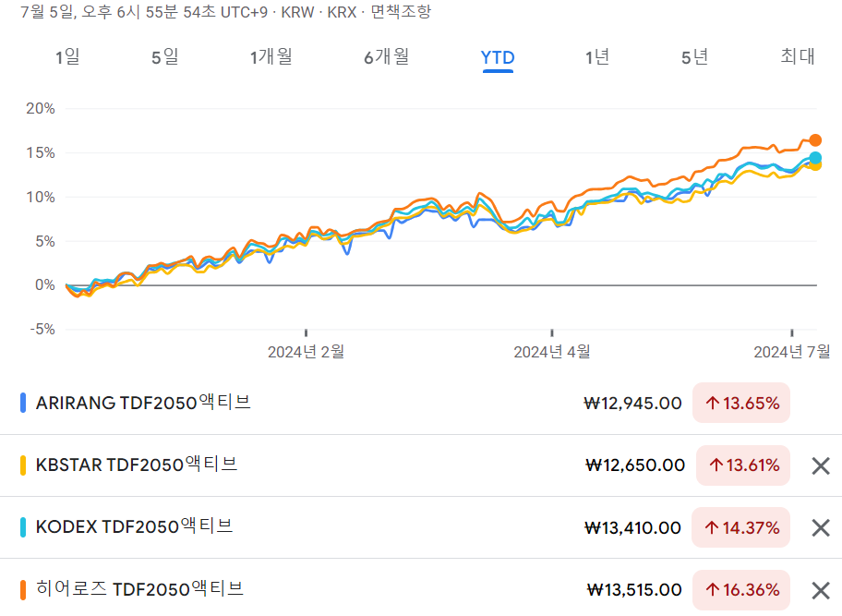The image size is (842, 616).
Task: Click the 15% y-axis label
Action: click(41, 153)
